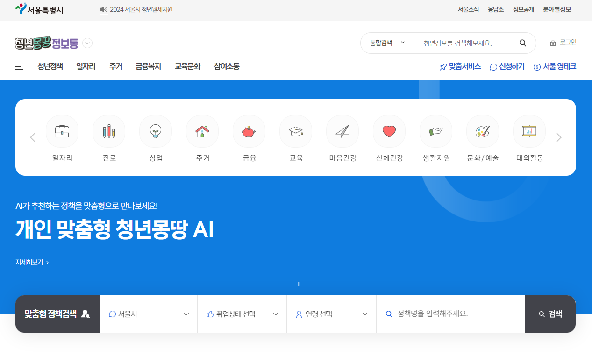The image size is (592, 364).
Task: Open the 정보공개 top link
Action: point(523,9)
